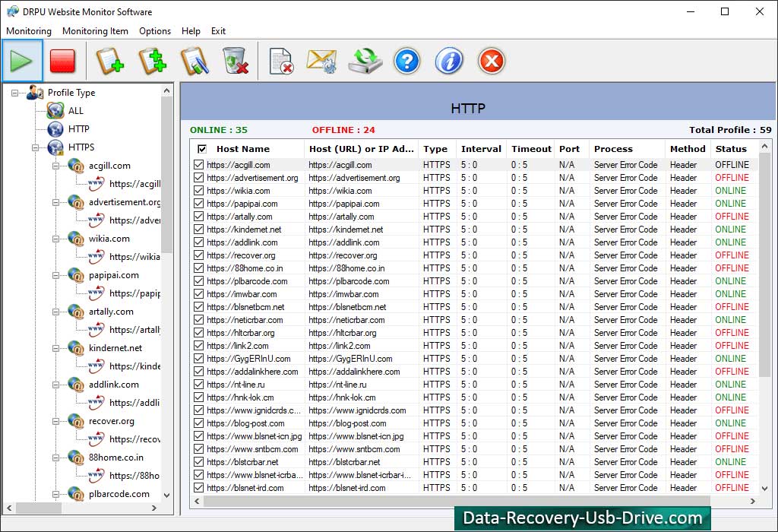
Task: Collapse the advertisement.org tree node
Action: 56,202
